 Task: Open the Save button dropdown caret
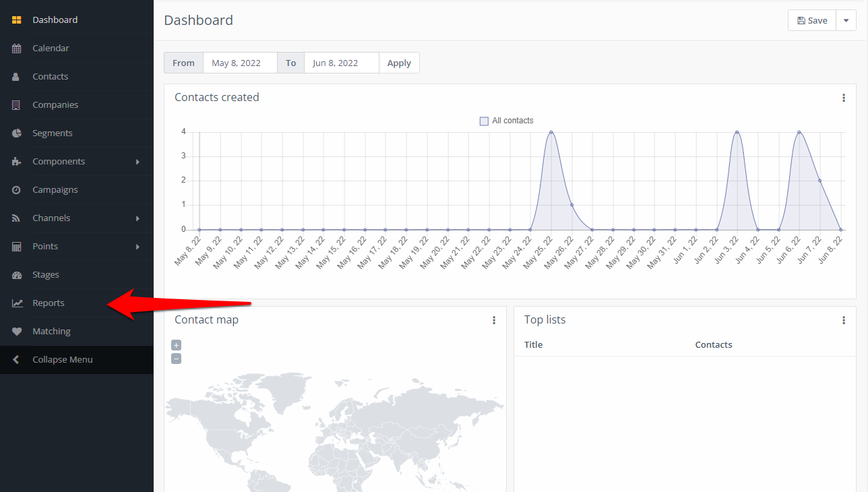pos(846,20)
